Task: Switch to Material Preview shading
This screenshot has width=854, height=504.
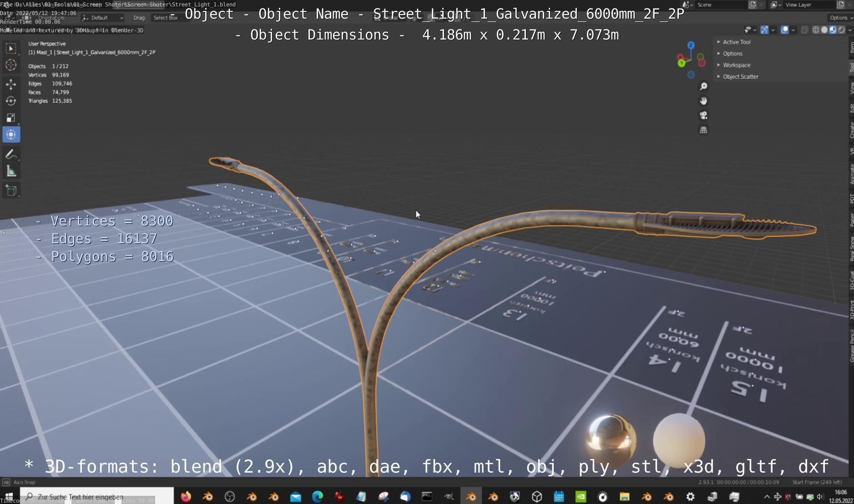Action: point(833,30)
